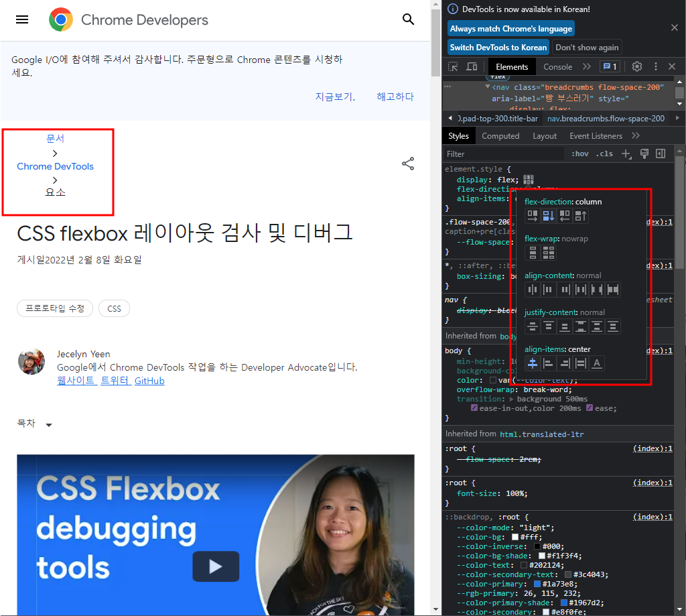
Task: Set justify-content to center
Action: click(x=533, y=326)
